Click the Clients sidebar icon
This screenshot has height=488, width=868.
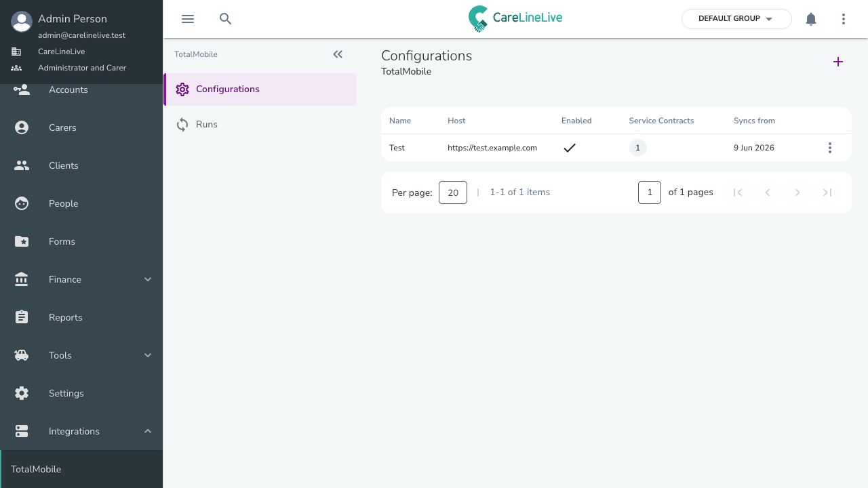point(22,165)
